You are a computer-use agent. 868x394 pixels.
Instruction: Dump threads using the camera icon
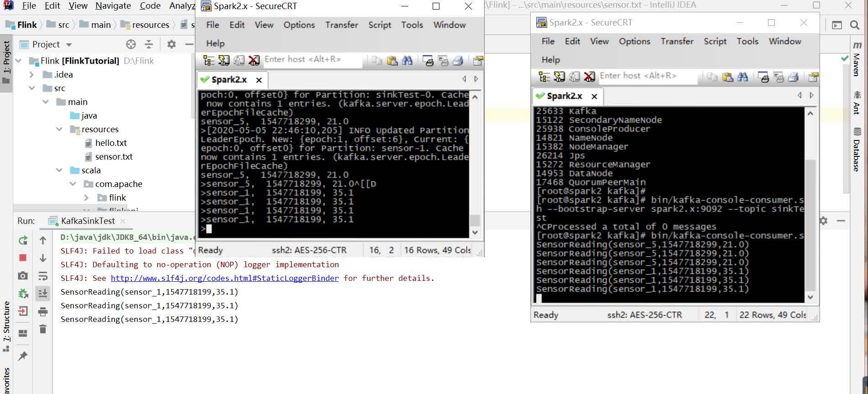coord(23,275)
